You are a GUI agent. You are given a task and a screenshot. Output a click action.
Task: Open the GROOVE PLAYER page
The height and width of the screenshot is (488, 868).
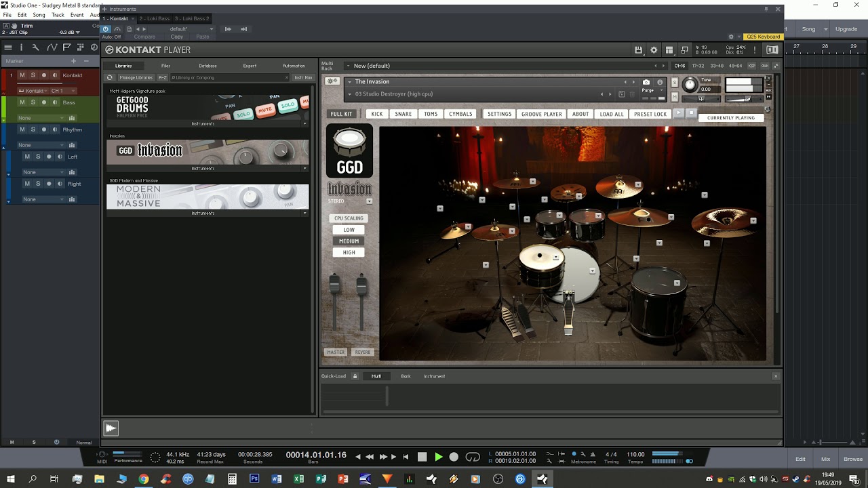click(541, 114)
